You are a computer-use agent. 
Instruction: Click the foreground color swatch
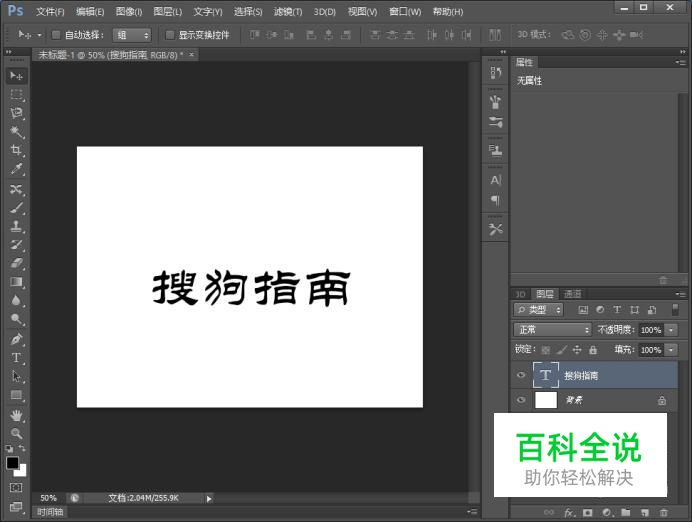[x=12, y=462]
